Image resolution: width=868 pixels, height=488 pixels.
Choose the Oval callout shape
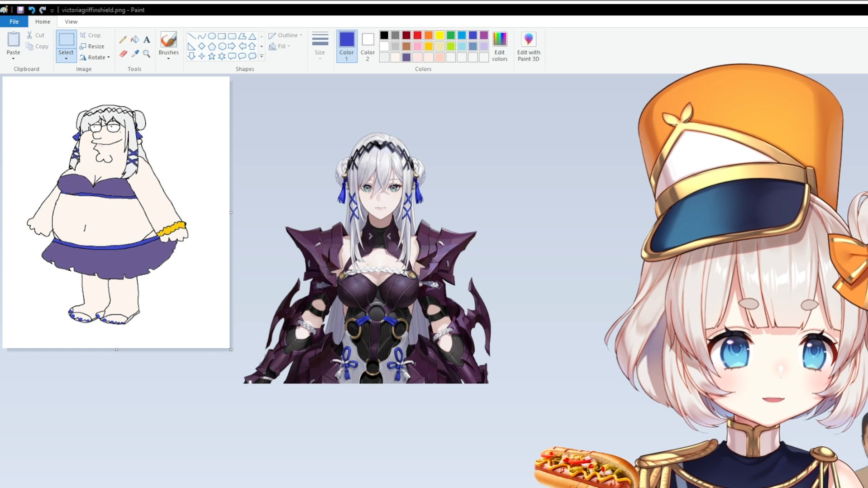tap(242, 56)
